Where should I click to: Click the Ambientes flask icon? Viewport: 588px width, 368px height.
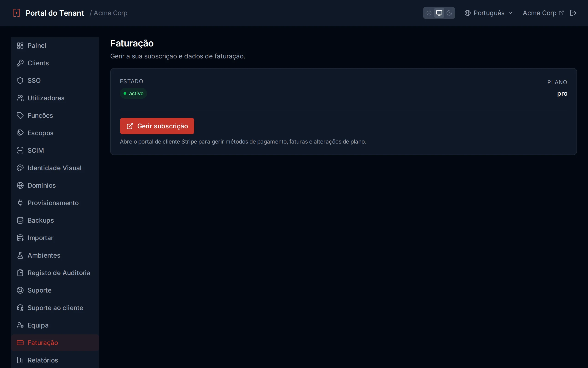pyautogui.click(x=20, y=255)
